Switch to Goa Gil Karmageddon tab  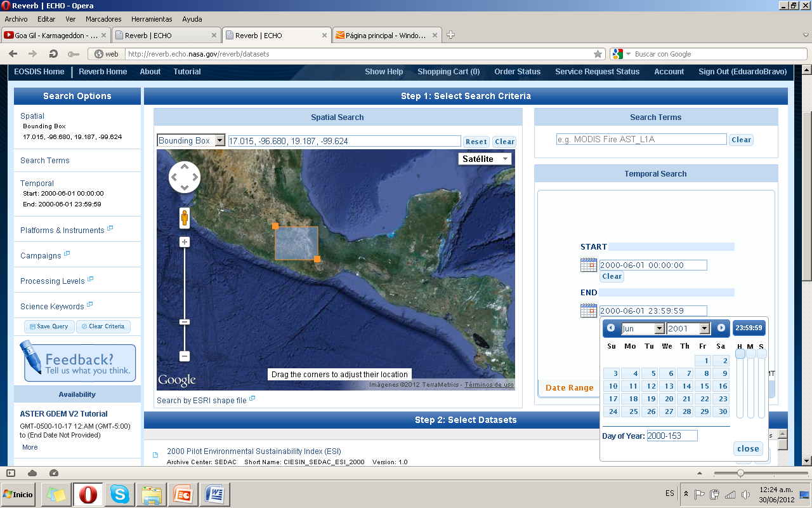[56, 35]
